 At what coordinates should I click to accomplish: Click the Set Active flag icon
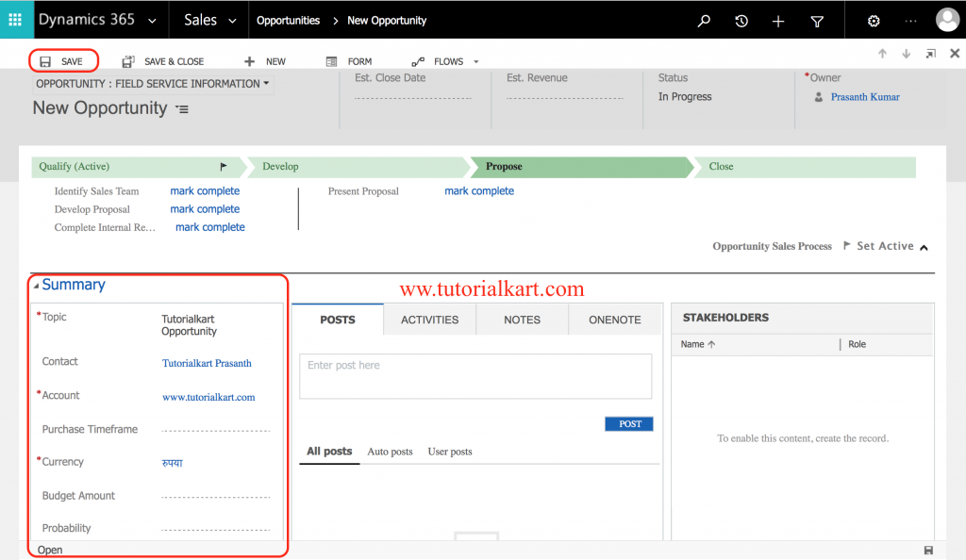(847, 245)
